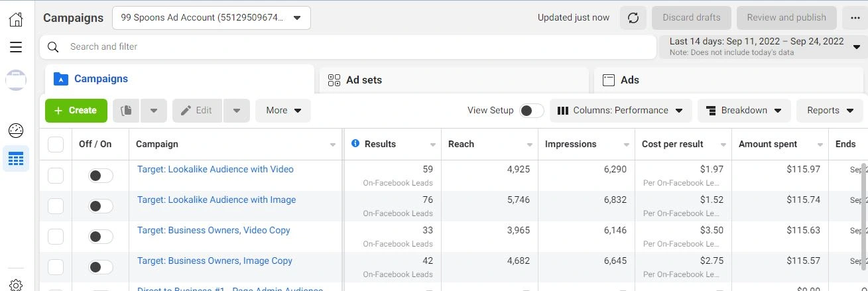This screenshot has height=291, width=868.
Task: Click the $3.50 cost per result cell
Action: (x=711, y=230)
